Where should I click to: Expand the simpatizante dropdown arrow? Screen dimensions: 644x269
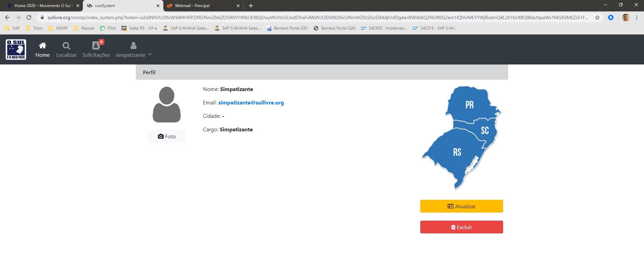click(150, 55)
